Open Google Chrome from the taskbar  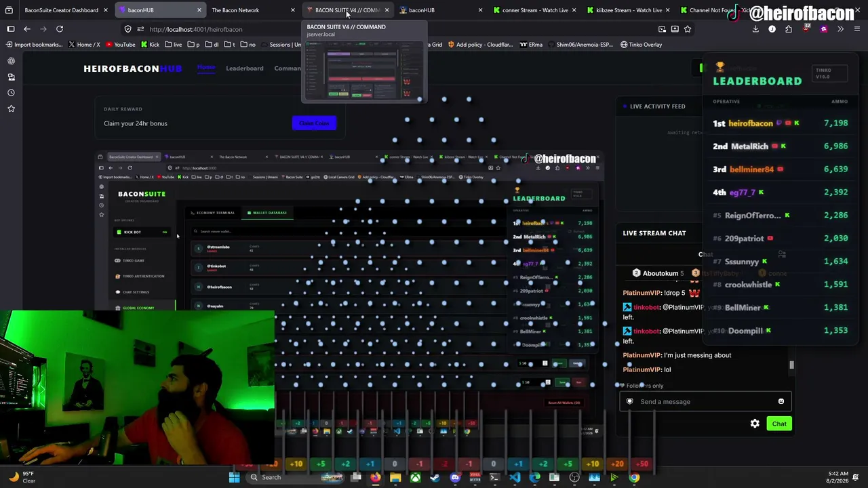634,477
